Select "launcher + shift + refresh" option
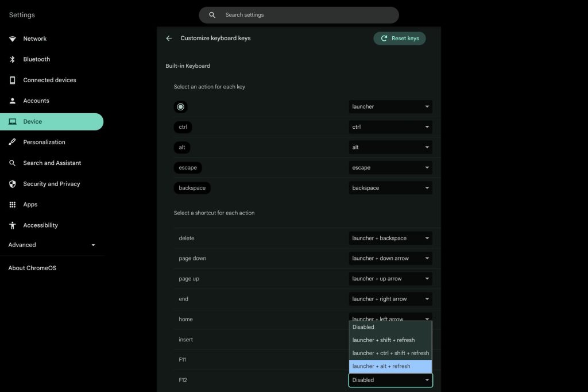The image size is (588, 392). (x=390, y=340)
